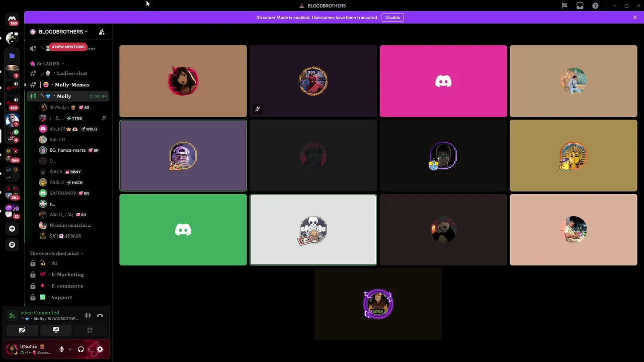Open the Inbox icon in title bar
Image resolution: width=644 pixels, height=362 pixels.
coord(580,6)
